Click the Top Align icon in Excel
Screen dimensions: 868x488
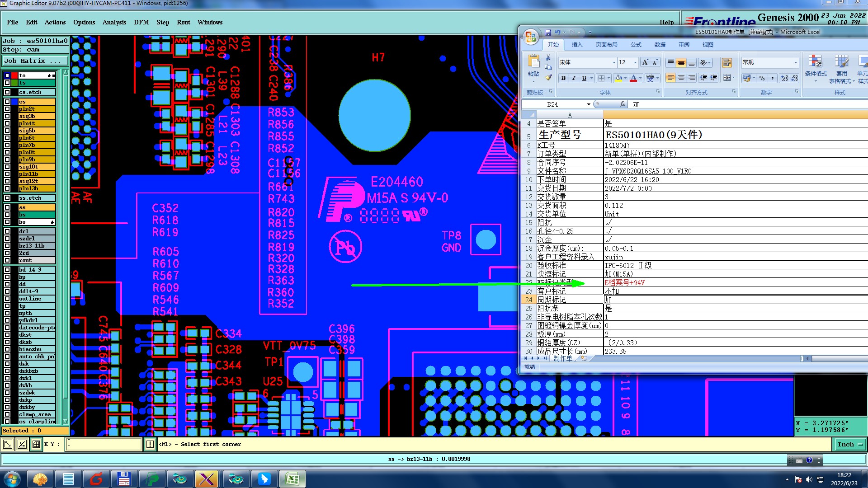click(671, 62)
